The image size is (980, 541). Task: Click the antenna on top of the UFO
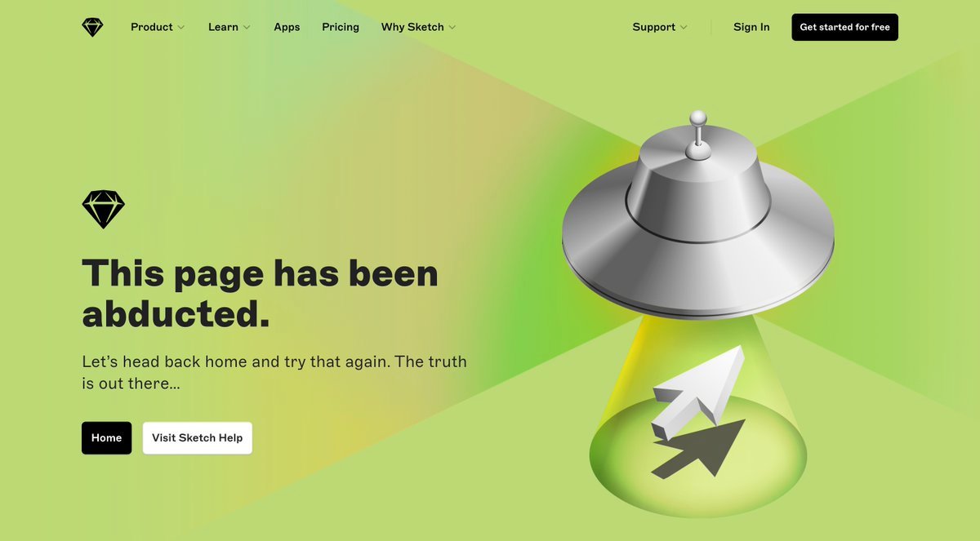coord(697,135)
